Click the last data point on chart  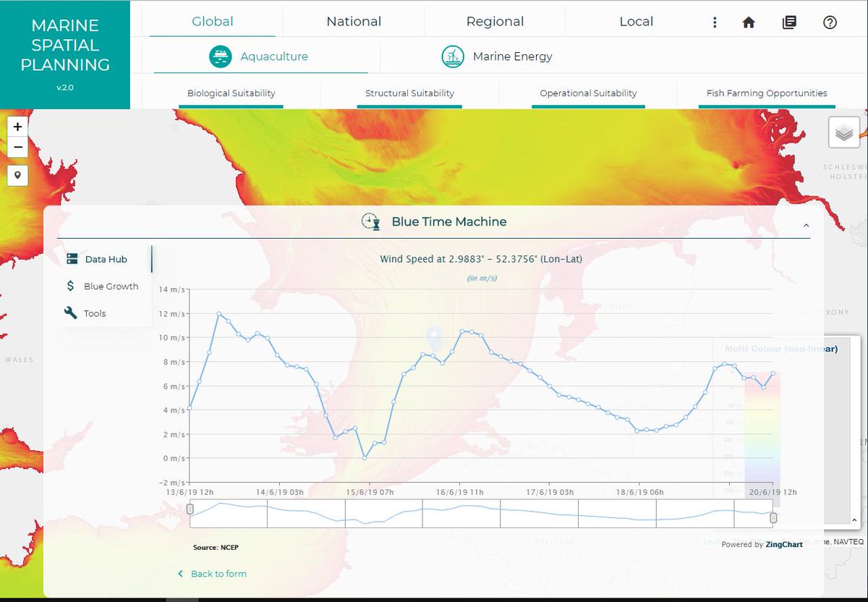pos(773,373)
